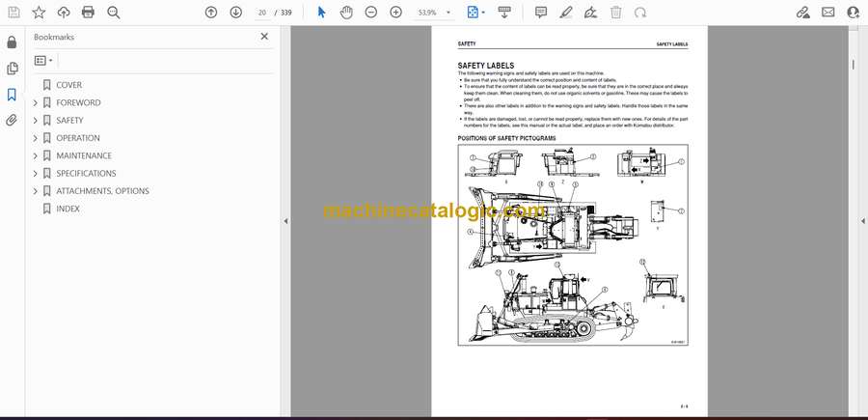Jump to the FOREWORD bookmark
This screenshot has height=420, width=868.
78,102
